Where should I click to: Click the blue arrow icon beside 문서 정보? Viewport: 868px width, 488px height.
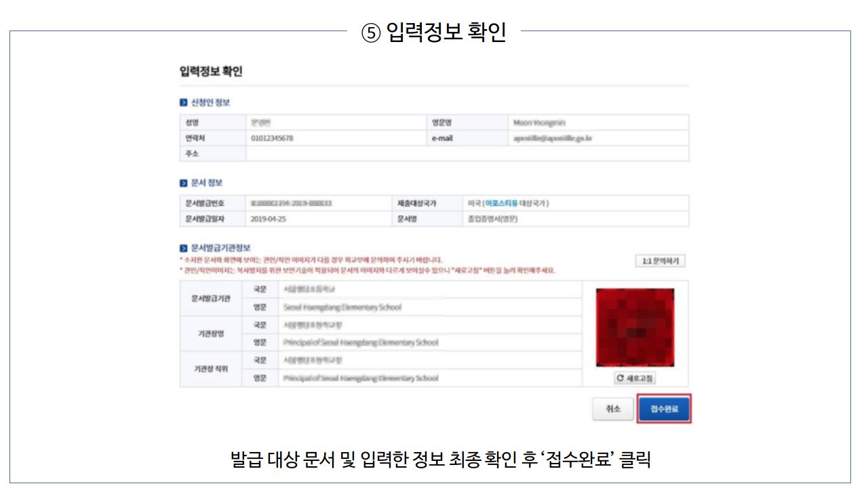click(184, 184)
